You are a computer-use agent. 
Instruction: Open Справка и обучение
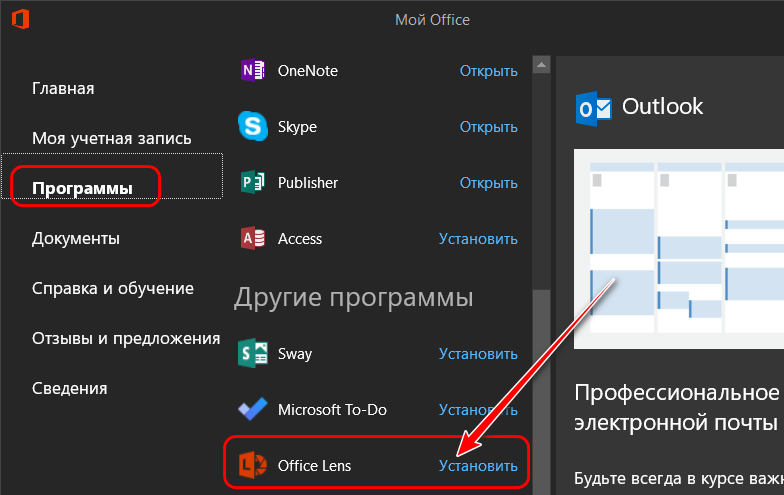point(112,288)
